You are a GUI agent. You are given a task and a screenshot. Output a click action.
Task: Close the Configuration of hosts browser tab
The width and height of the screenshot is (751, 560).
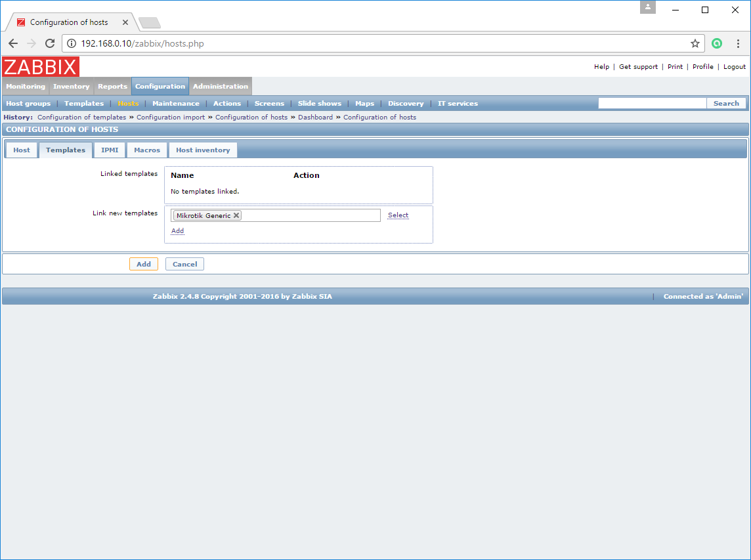click(x=125, y=22)
